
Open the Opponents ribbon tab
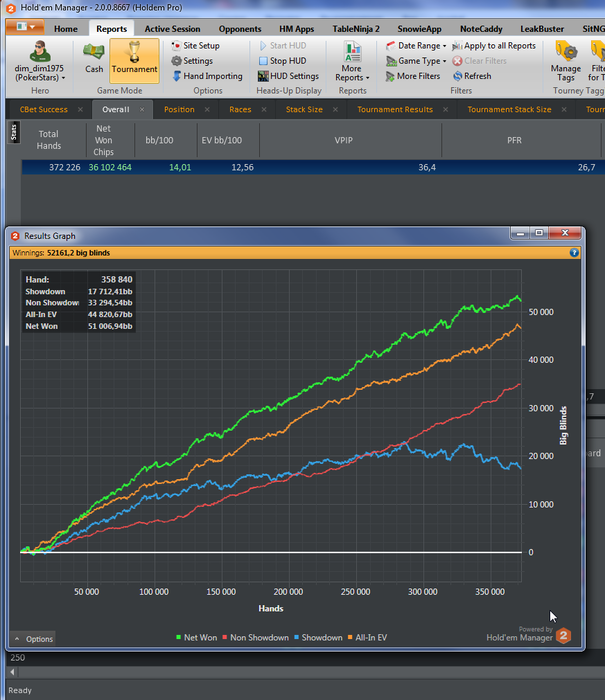240,29
